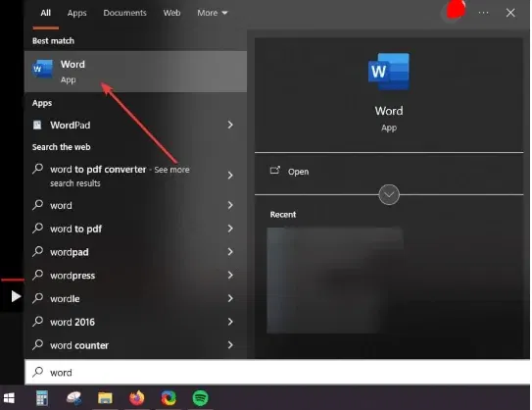The image size is (532, 410).
Task: Expand arrow for 'word' web suggestion
Action: pyautogui.click(x=230, y=205)
